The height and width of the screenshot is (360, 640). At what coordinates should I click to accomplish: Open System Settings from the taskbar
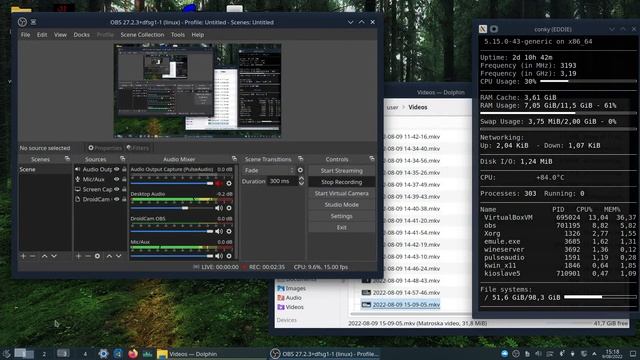[x=103, y=353]
